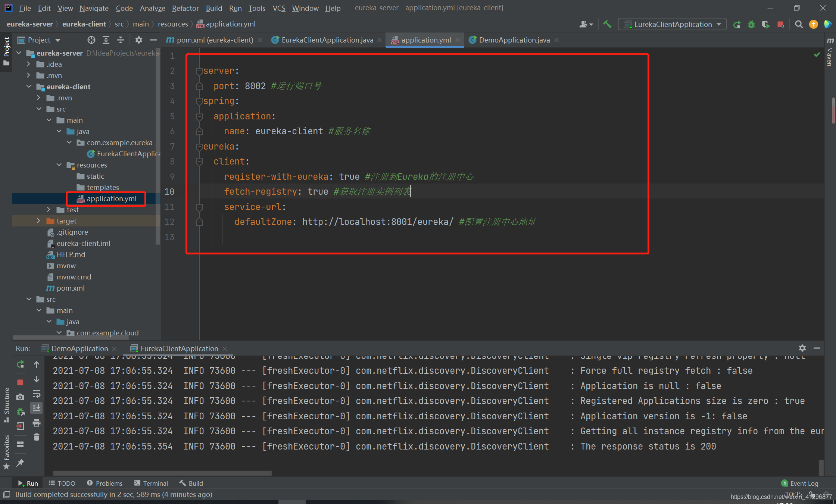
Task: Move up the stack trace arrow
Action: 37,364
